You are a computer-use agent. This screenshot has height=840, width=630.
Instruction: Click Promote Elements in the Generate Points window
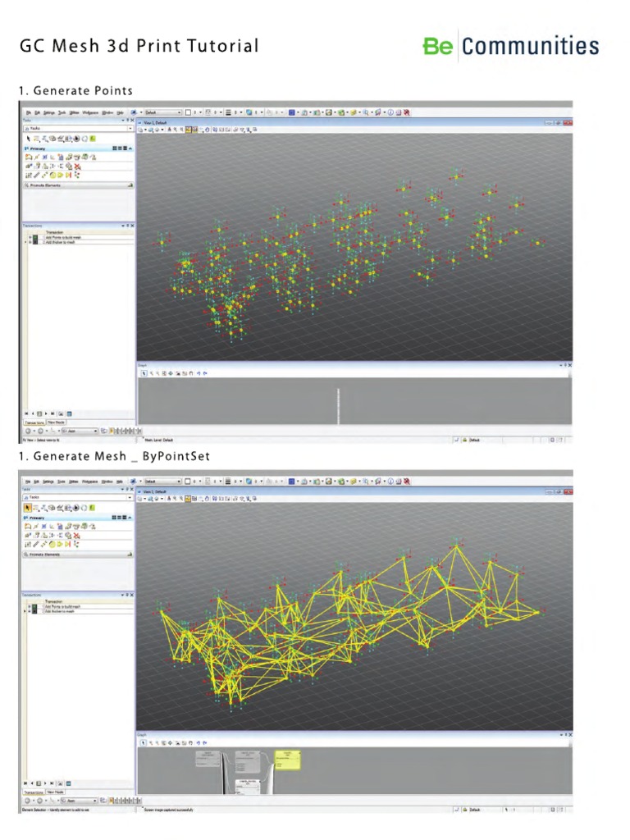click(x=78, y=185)
